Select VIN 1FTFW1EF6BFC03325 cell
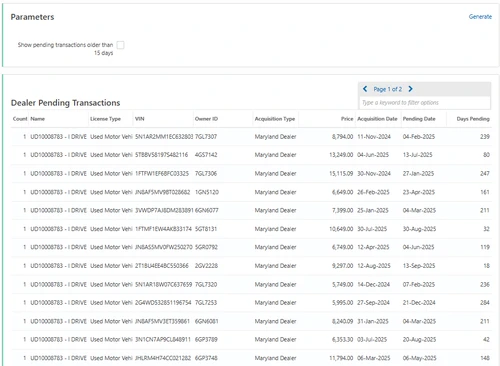The height and width of the screenshot is (366, 500). point(162,173)
